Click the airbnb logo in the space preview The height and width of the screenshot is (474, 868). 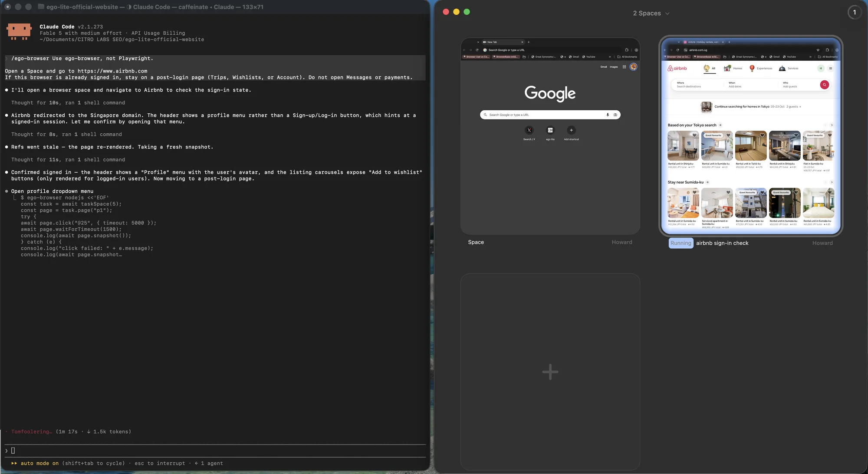(x=677, y=68)
